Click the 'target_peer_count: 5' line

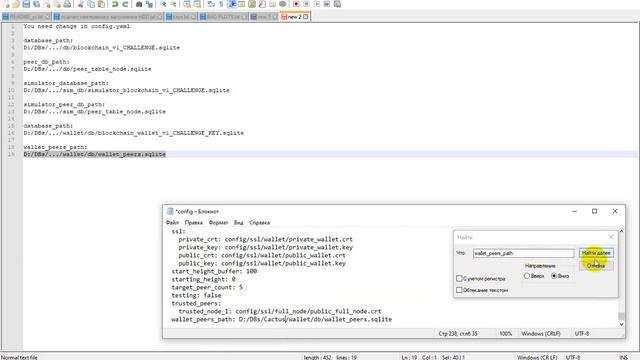[207, 287]
